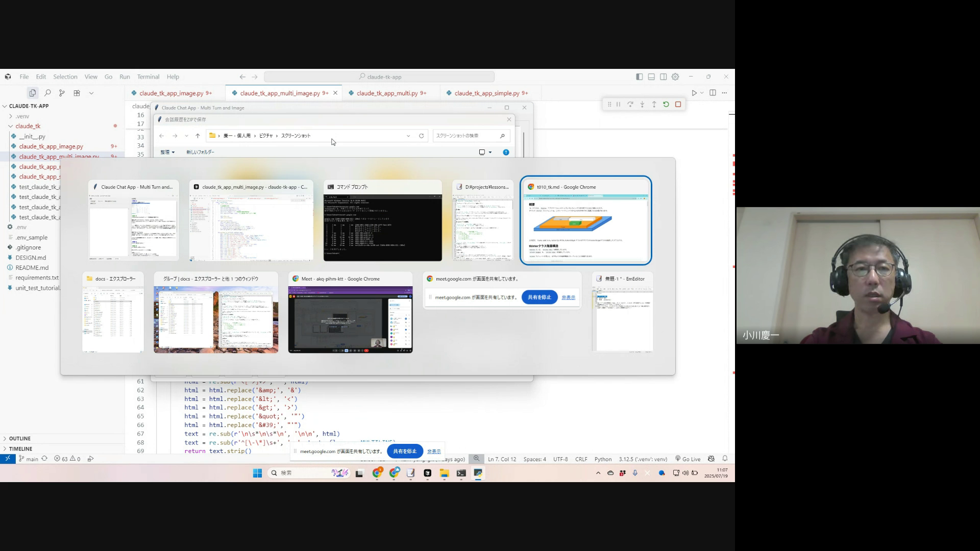Open the Terminal menu

click(x=148, y=77)
